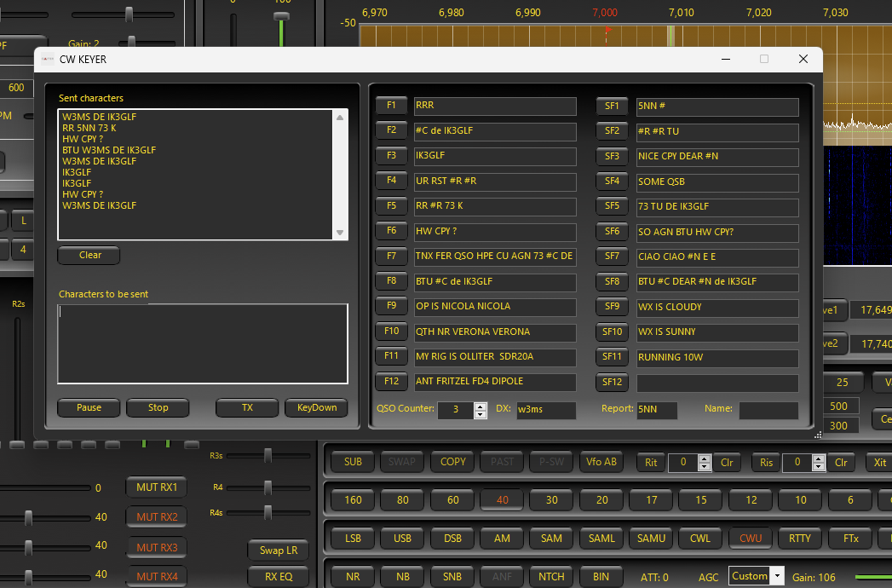892x588 pixels.
Task: Switch to CWL mode
Action: [x=700, y=539]
